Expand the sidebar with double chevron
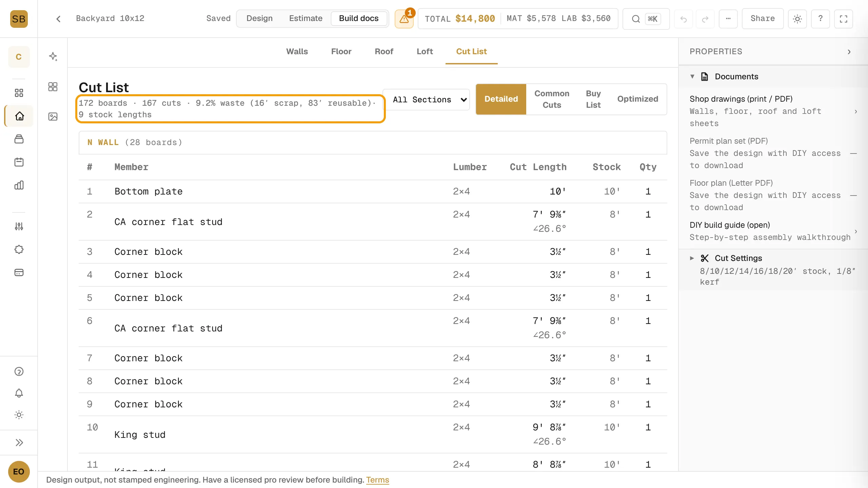Image resolution: width=868 pixels, height=488 pixels. 19,443
